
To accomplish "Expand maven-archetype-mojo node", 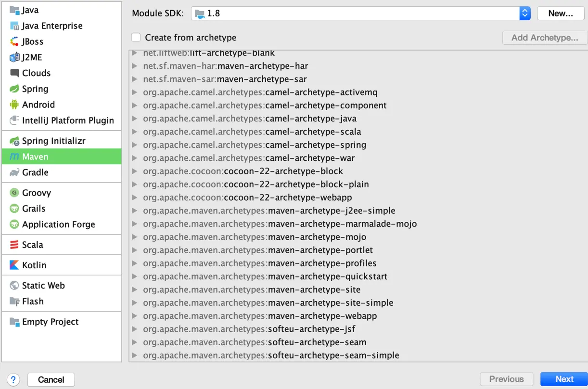I will pyautogui.click(x=134, y=237).
